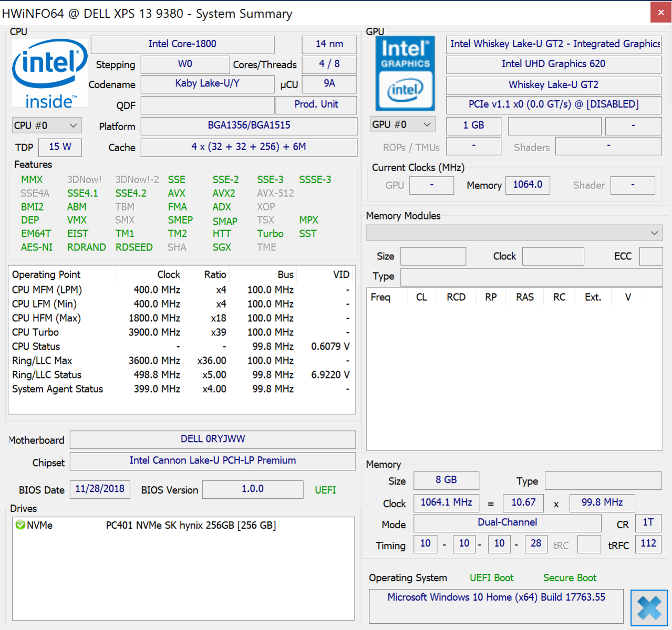
Task: Click the Microsoft Windows 10 Home build field
Action: coord(496,606)
